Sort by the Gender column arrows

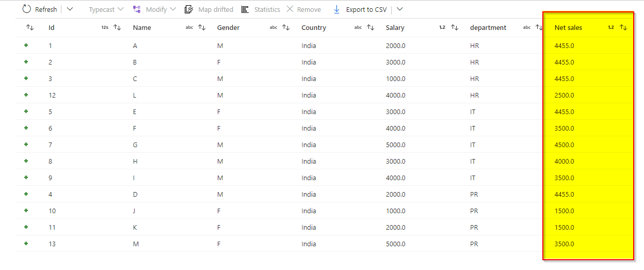click(x=286, y=27)
